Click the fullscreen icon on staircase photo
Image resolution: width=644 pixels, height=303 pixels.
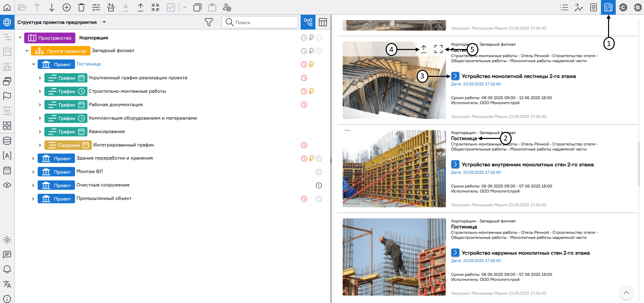coord(438,49)
